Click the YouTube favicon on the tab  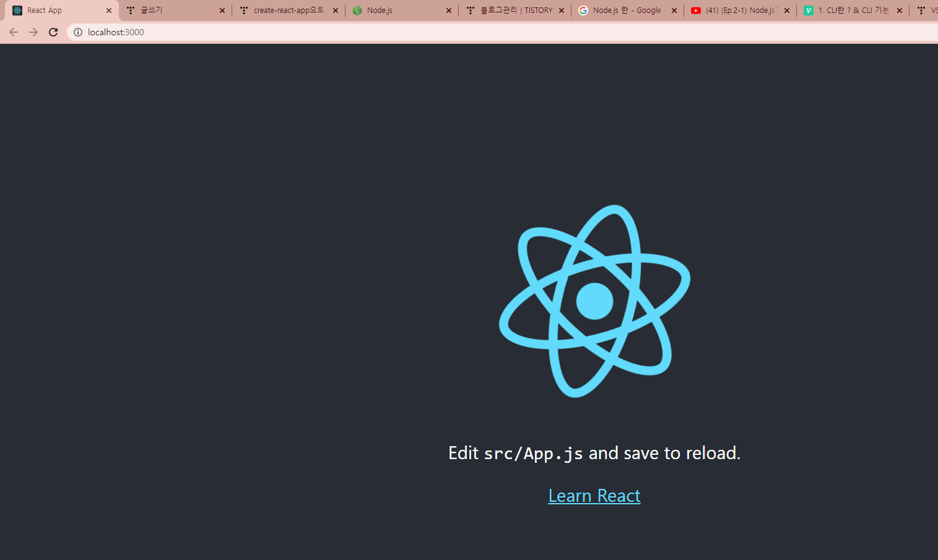(x=696, y=11)
